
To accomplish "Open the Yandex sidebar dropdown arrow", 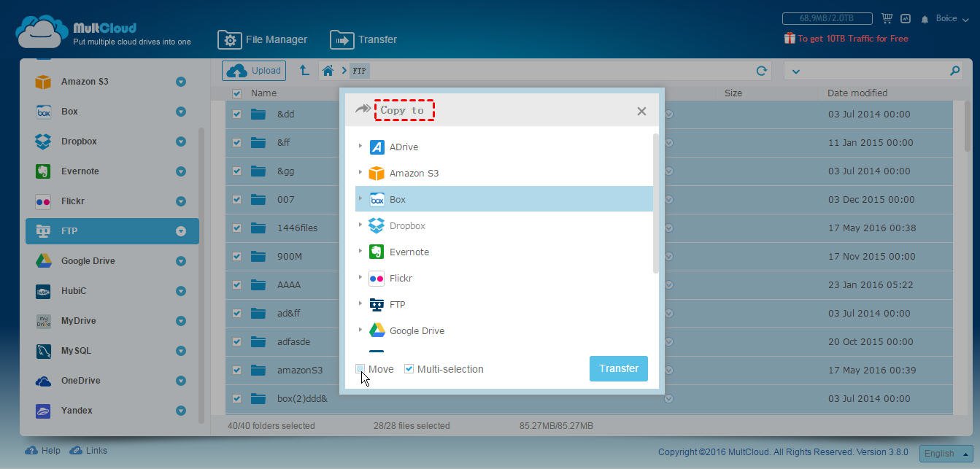I will coord(180,411).
